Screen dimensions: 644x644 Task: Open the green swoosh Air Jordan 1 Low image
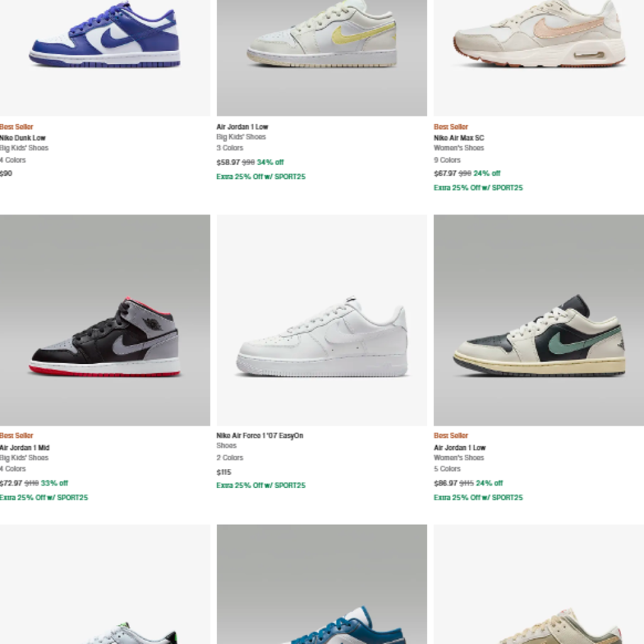click(x=539, y=320)
